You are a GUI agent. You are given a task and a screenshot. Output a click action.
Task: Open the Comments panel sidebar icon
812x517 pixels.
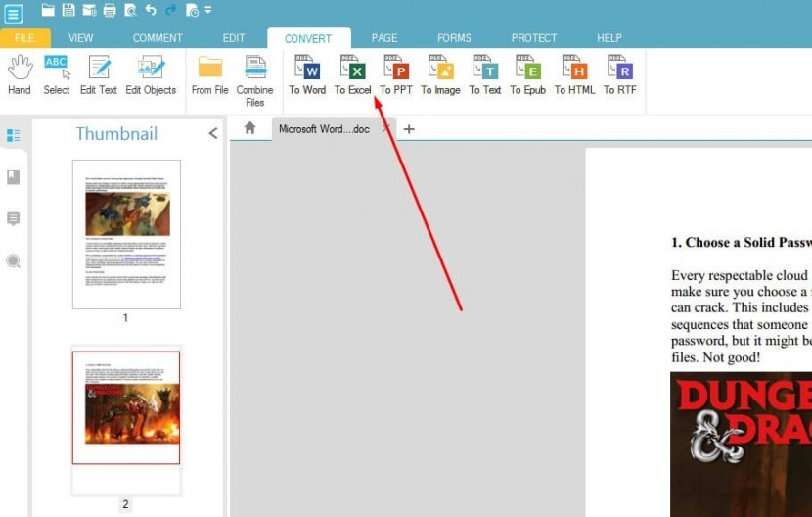point(14,218)
